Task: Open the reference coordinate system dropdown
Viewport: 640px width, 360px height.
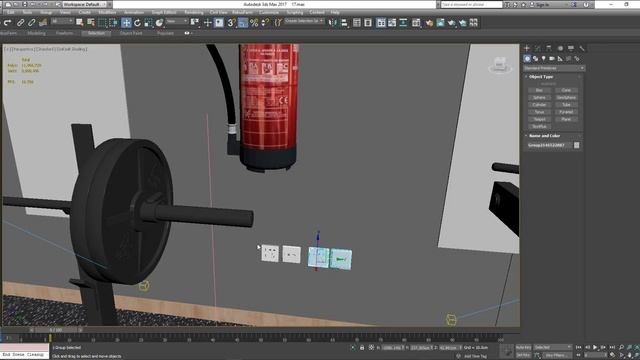Action: 177,21
